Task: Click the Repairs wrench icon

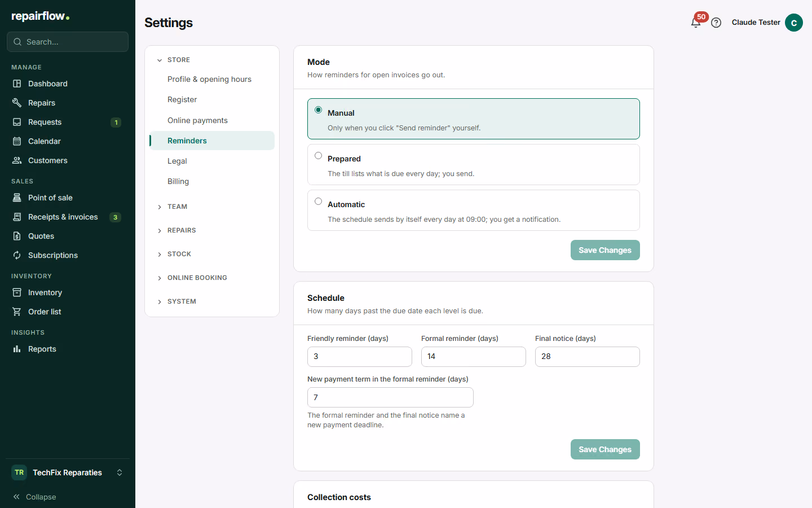Action: [x=17, y=103]
